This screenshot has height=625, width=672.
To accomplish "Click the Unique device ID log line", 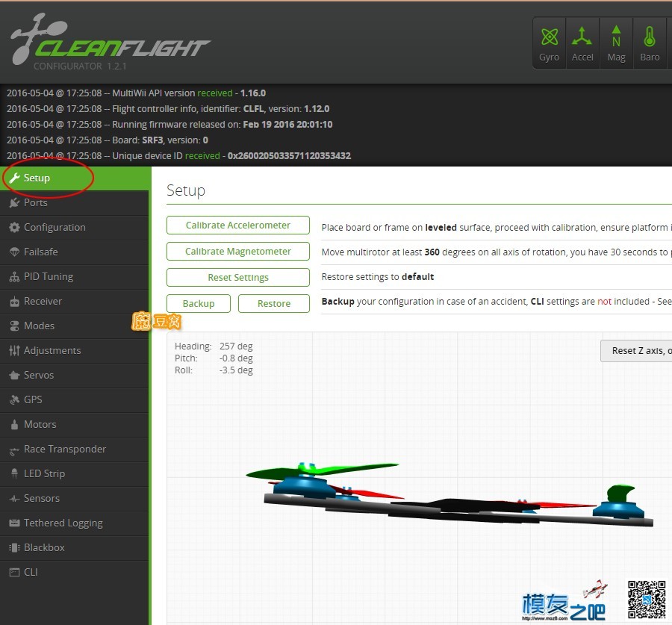I will click(178, 155).
